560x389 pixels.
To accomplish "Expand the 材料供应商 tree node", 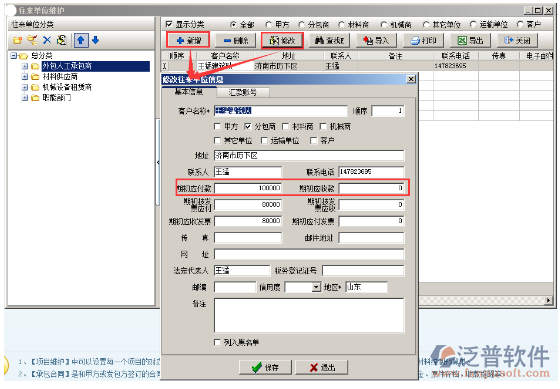I will (x=25, y=76).
